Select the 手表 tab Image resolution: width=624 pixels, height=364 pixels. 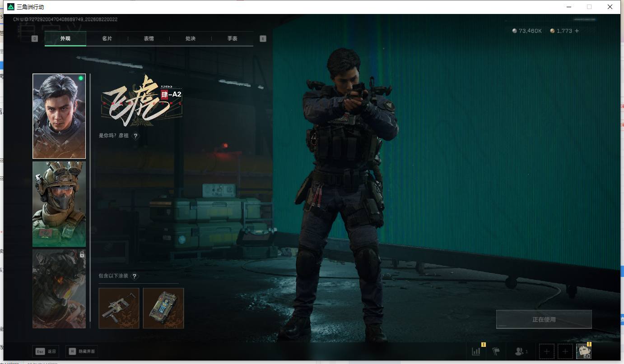(x=232, y=39)
